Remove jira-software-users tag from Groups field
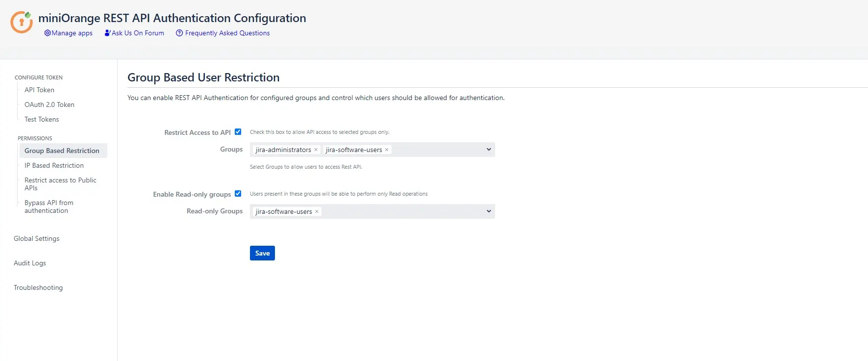 click(x=387, y=150)
